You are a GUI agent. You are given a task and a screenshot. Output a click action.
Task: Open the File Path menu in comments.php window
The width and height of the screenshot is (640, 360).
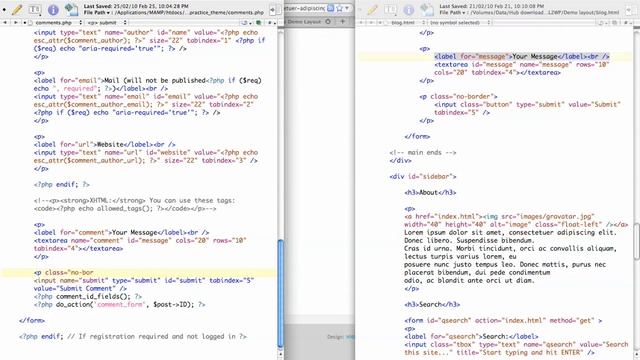tap(97, 13)
